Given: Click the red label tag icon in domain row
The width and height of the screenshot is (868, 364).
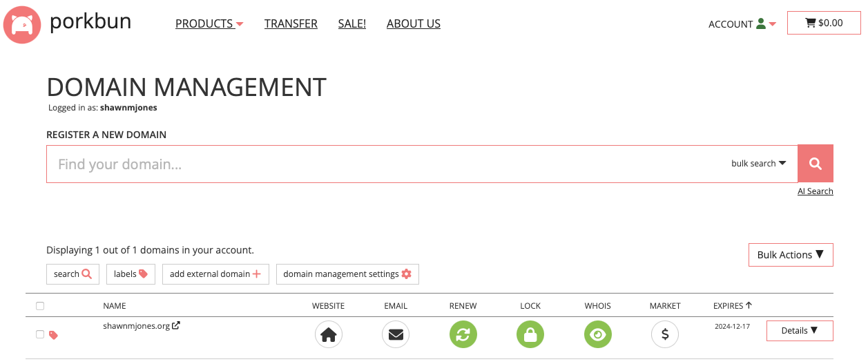Looking at the screenshot, I should [54, 335].
